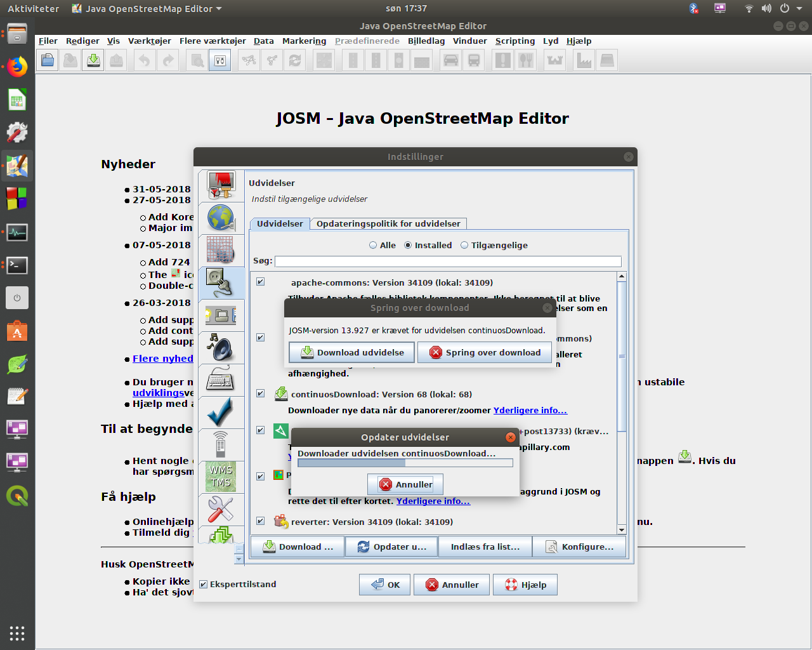Open remote control settings tab
This screenshot has width=812, height=650.
[221, 445]
